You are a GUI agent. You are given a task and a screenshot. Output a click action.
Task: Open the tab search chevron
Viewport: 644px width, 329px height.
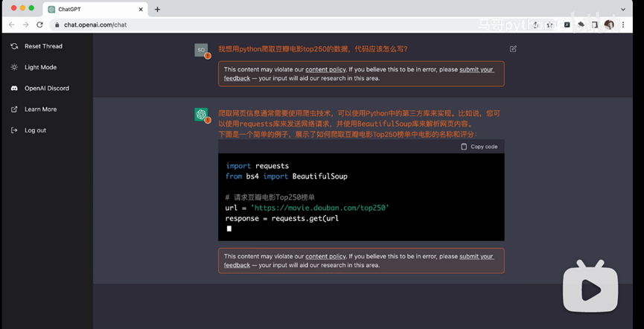click(x=623, y=9)
